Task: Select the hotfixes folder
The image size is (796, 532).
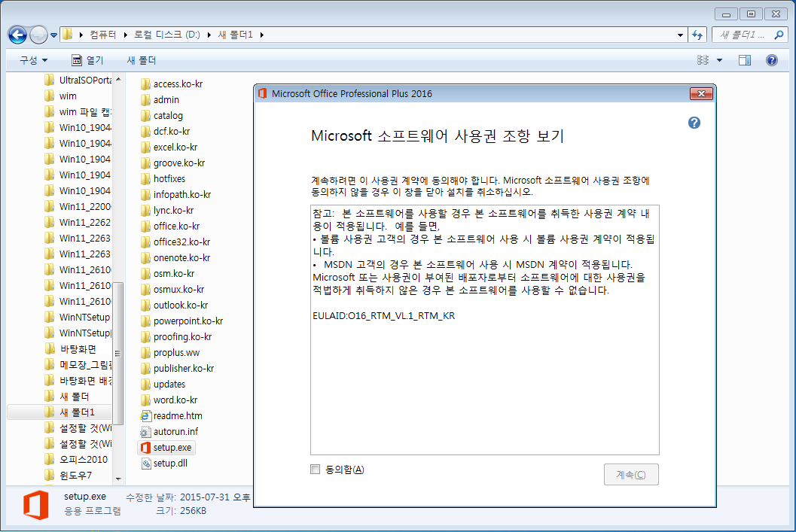Action: [163, 178]
